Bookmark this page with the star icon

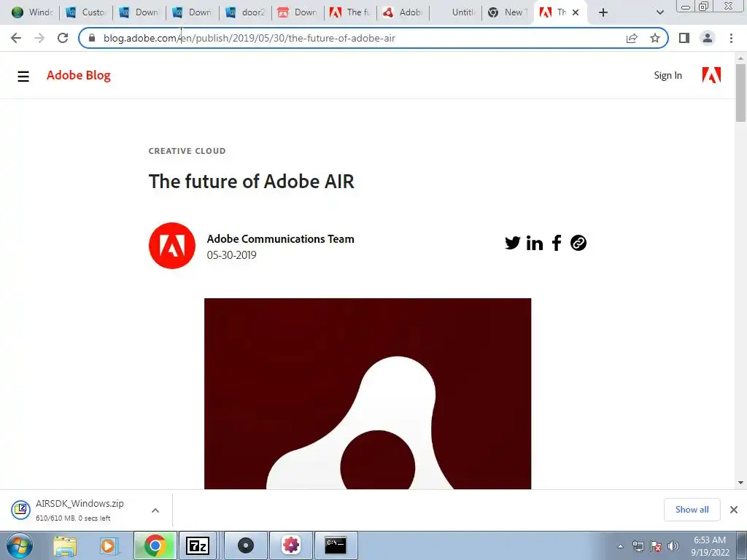tap(655, 38)
